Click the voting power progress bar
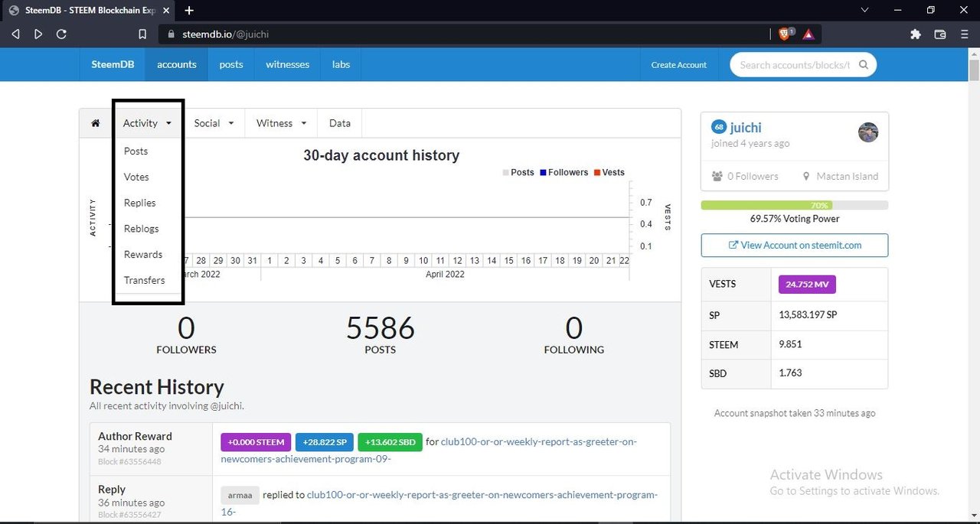The height and width of the screenshot is (524, 980). click(x=795, y=205)
